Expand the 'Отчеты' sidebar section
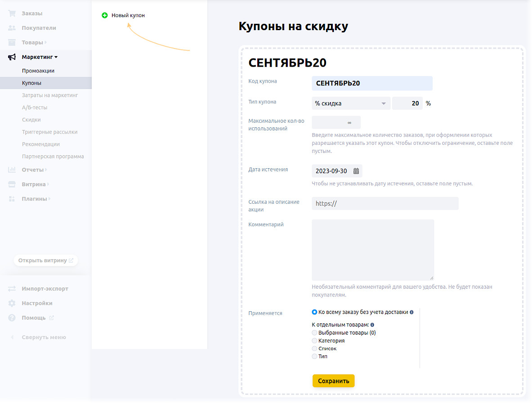This screenshot has height=403, width=532. point(33,170)
